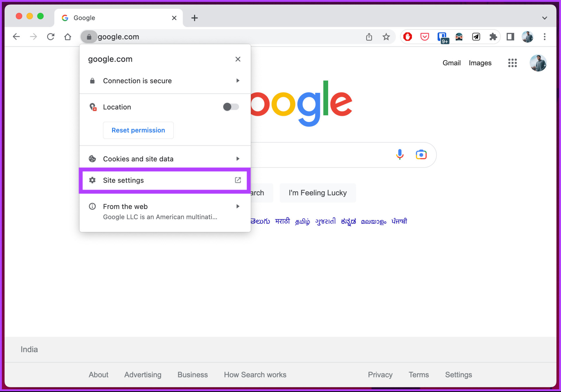Select the Gmail link in top navigation
This screenshot has height=392, width=561.
[x=452, y=63]
